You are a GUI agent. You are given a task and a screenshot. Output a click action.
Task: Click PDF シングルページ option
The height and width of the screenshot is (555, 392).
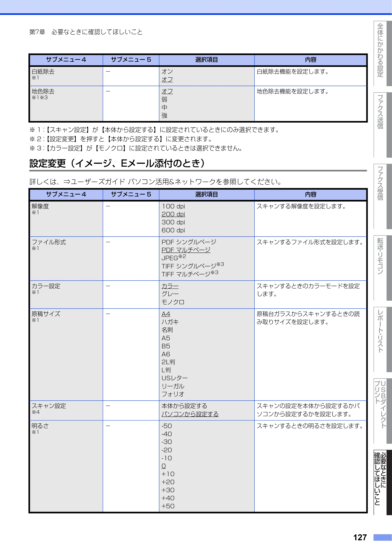point(189,242)
